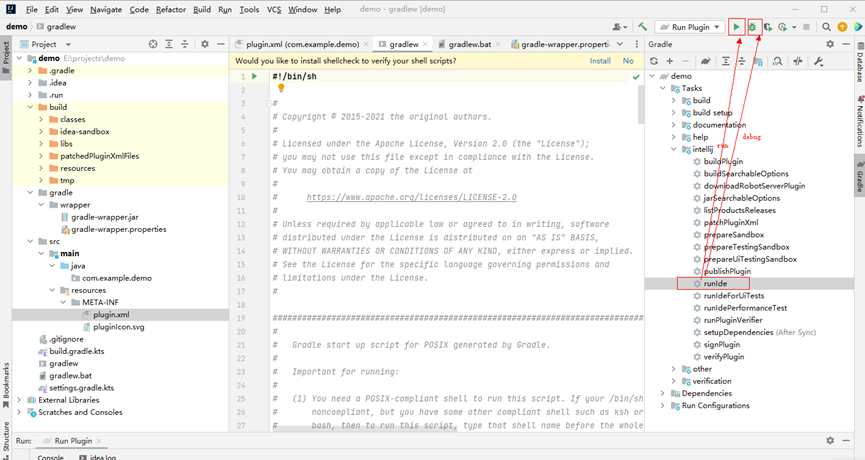Click the green Run button in toolbar

(736, 26)
